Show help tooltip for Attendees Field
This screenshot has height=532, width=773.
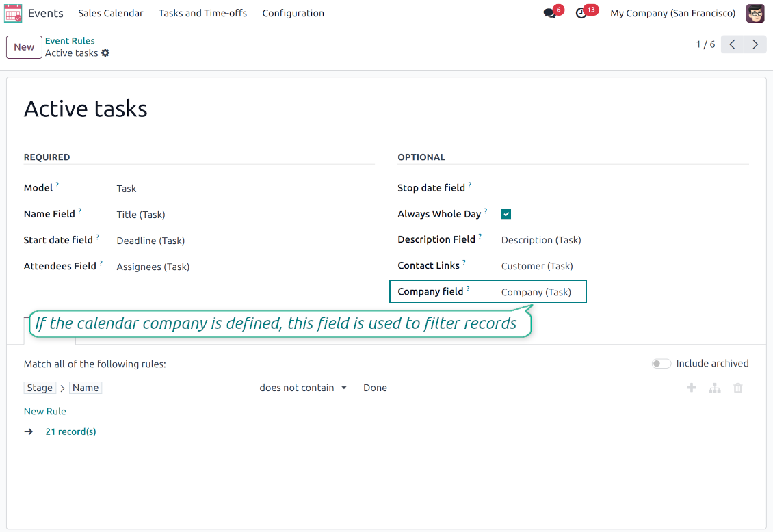101,263
